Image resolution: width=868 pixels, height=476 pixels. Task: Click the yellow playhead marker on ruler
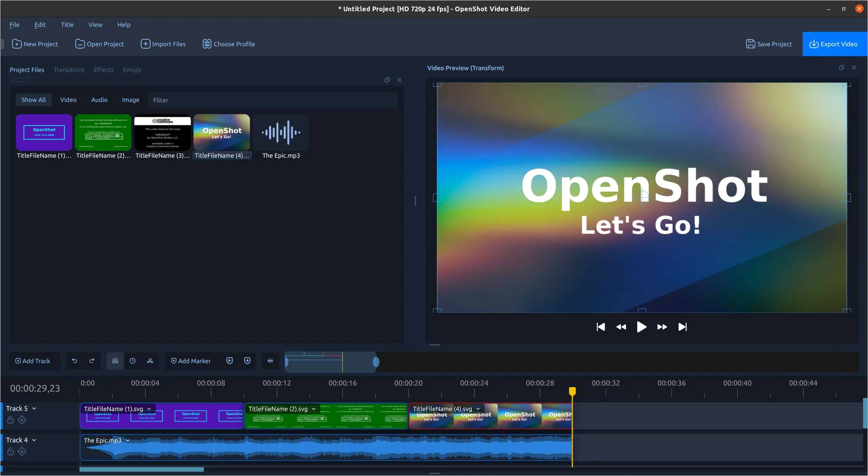pos(572,392)
